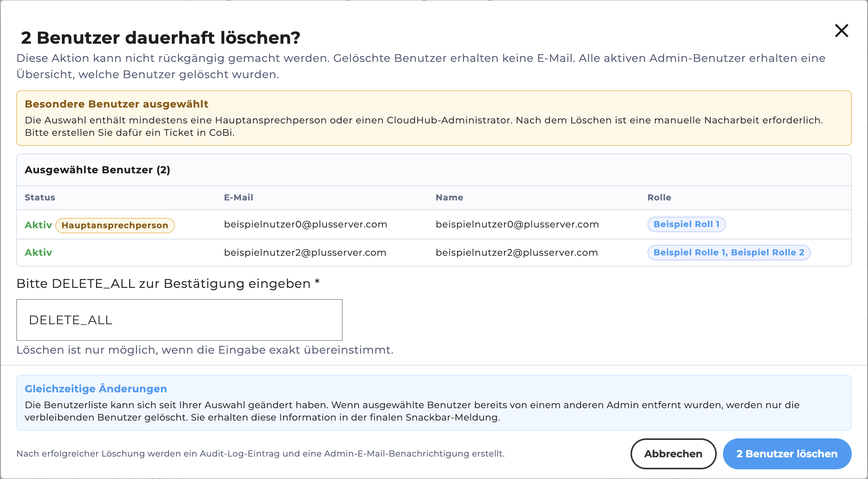Click hint 'Löschen ist nur möglich' text
The height and width of the screenshot is (479, 868).
[x=205, y=350]
